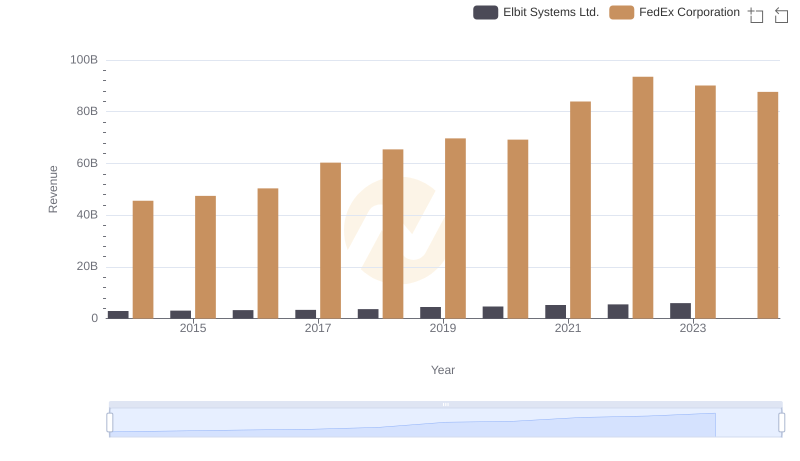Click the FedEx bar for 2014

[x=143, y=260]
